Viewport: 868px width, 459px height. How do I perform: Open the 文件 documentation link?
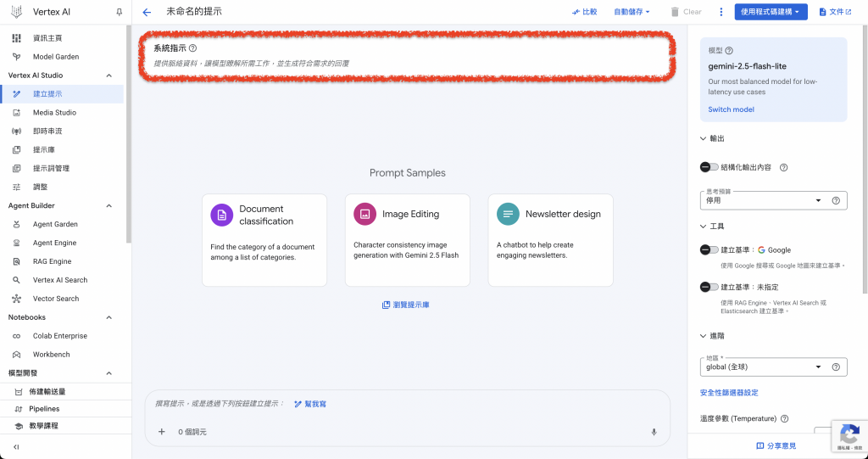(x=835, y=12)
